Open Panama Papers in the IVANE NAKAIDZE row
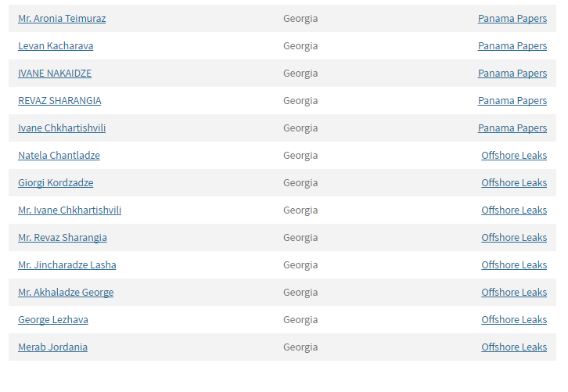Viewport: 568px width, 392px height. (512, 74)
